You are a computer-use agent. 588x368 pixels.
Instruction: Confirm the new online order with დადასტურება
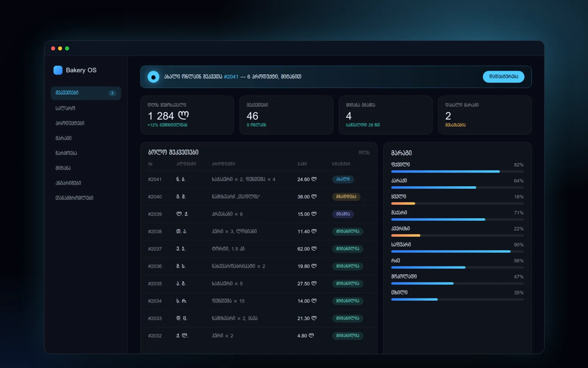pos(503,77)
